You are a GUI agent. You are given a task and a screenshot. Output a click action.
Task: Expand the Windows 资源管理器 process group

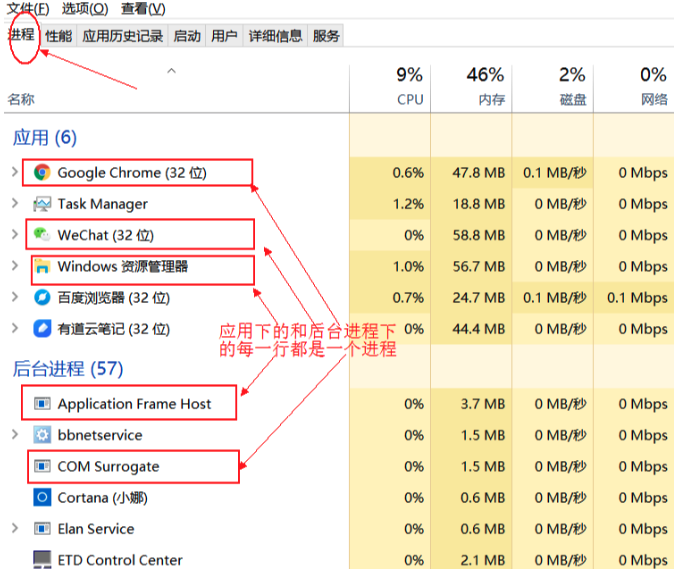click(x=15, y=266)
